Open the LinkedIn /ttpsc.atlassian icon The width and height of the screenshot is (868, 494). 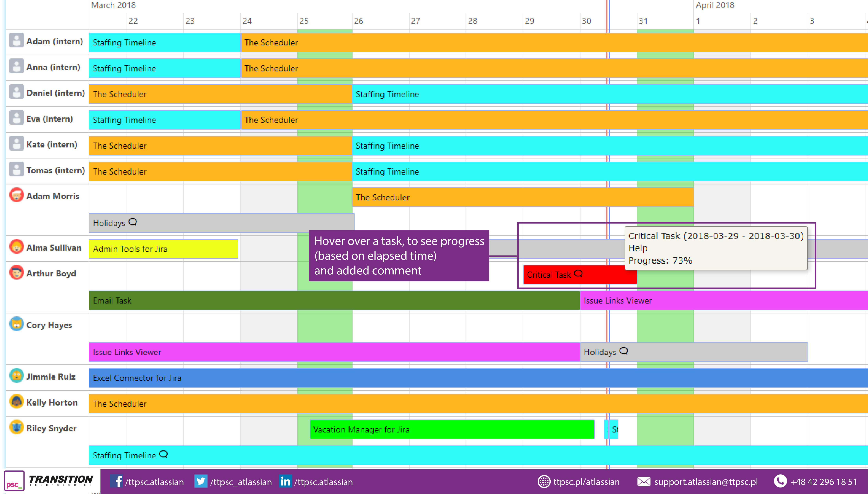coord(286,481)
